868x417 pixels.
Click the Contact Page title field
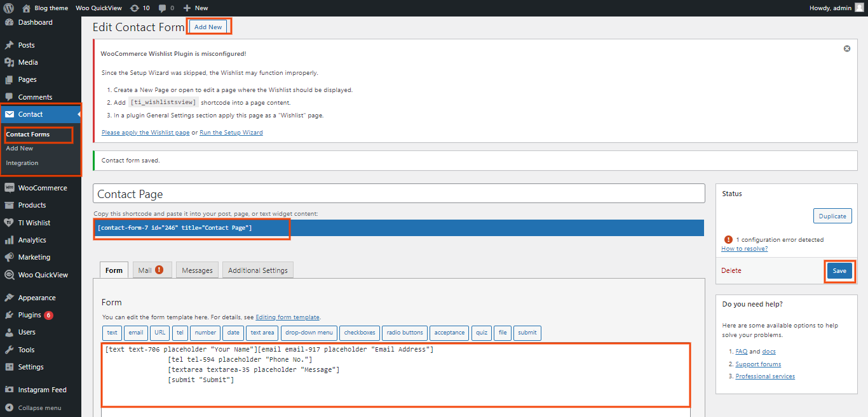tap(398, 194)
